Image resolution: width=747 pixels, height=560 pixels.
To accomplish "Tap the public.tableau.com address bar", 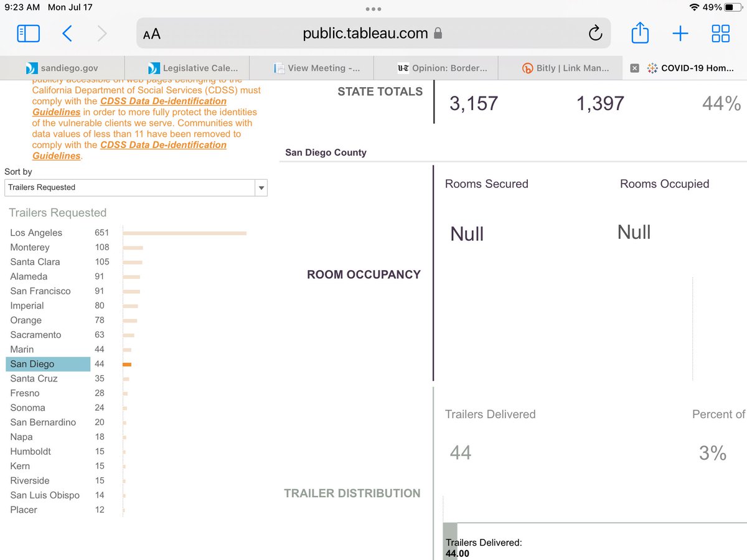I will pos(374,34).
